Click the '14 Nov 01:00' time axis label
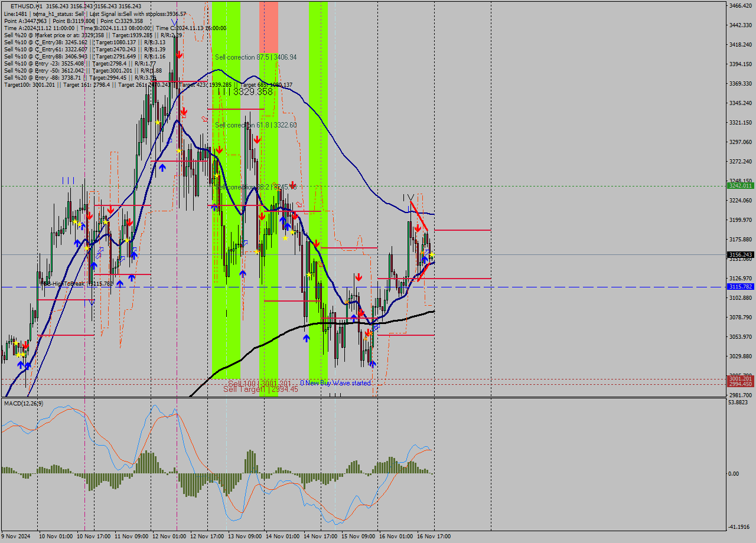 pos(283,537)
